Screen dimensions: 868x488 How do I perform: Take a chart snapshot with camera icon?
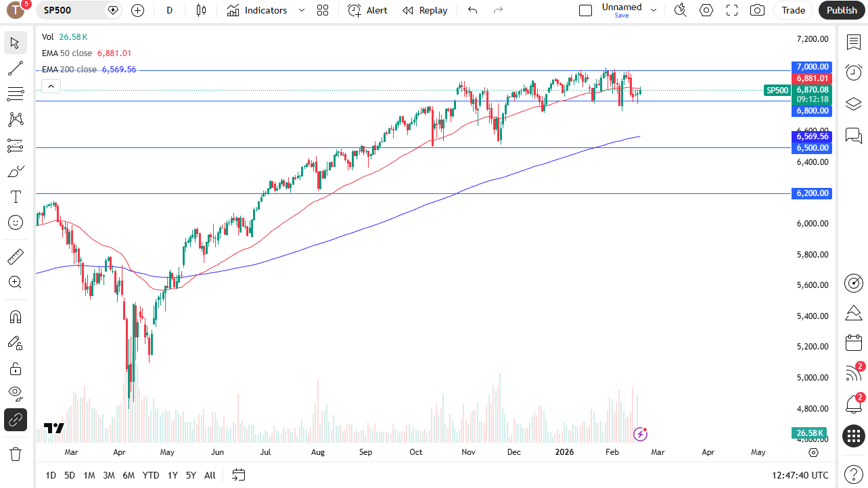pos(758,10)
